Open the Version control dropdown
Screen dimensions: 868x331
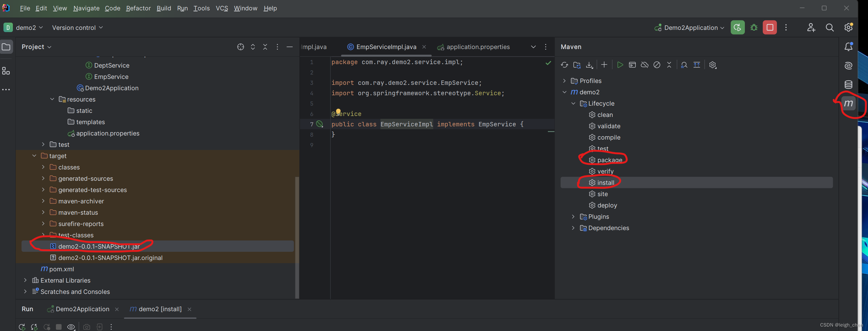point(77,28)
